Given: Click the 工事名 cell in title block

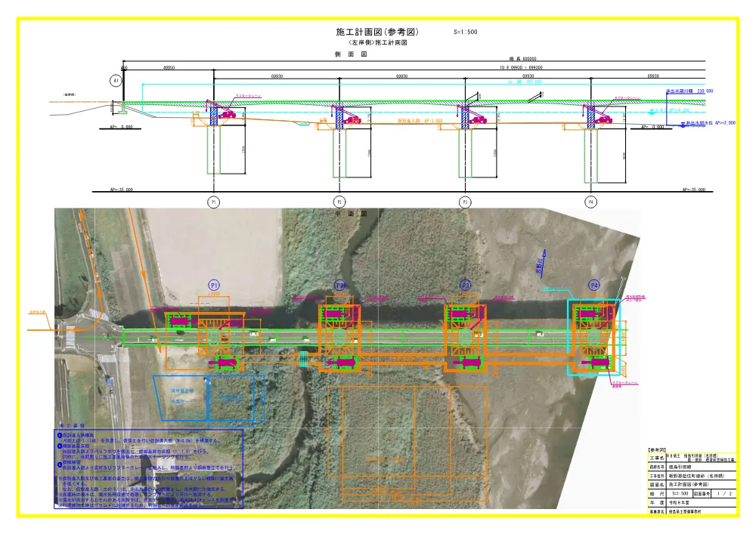Looking at the screenshot, I should coord(657,458).
